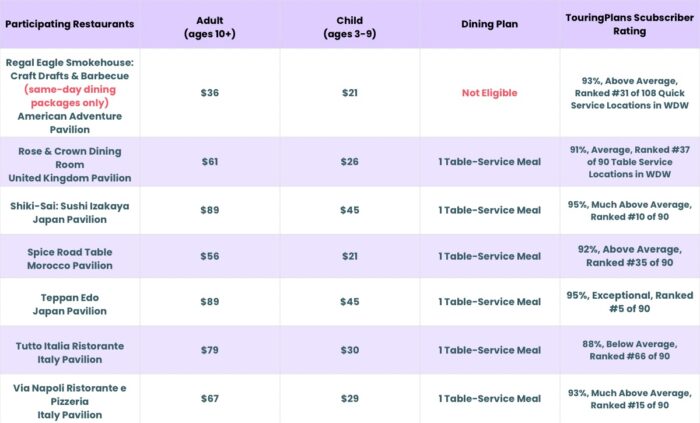Click Spice Road Table's 1 Table-Service Meal cell

tap(490, 258)
